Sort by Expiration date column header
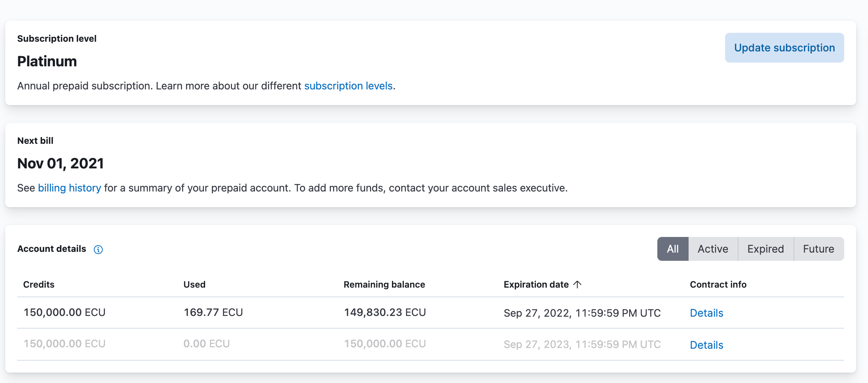 542,285
